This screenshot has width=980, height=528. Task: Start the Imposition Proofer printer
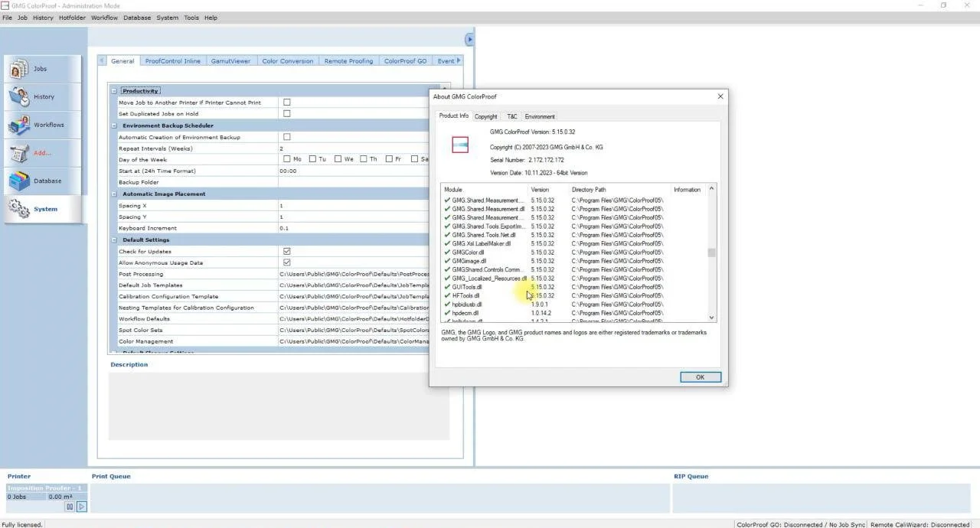pyautogui.click(x=82, y=507)
